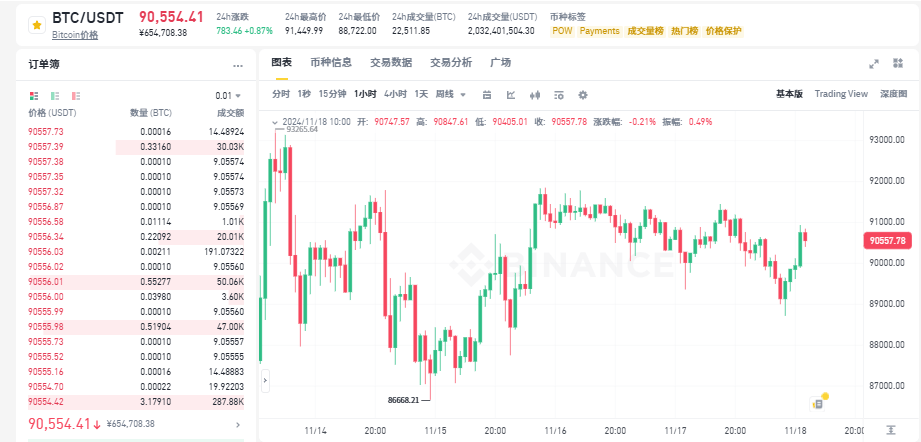
Task: Open the drawing line tools icon
Action: pos(511,95)
